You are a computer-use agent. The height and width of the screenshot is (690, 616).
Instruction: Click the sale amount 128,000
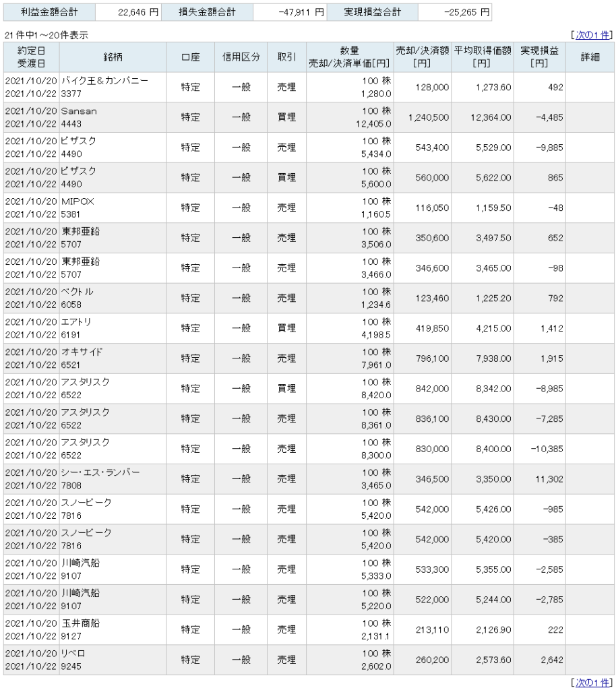[x=433, y=87]
